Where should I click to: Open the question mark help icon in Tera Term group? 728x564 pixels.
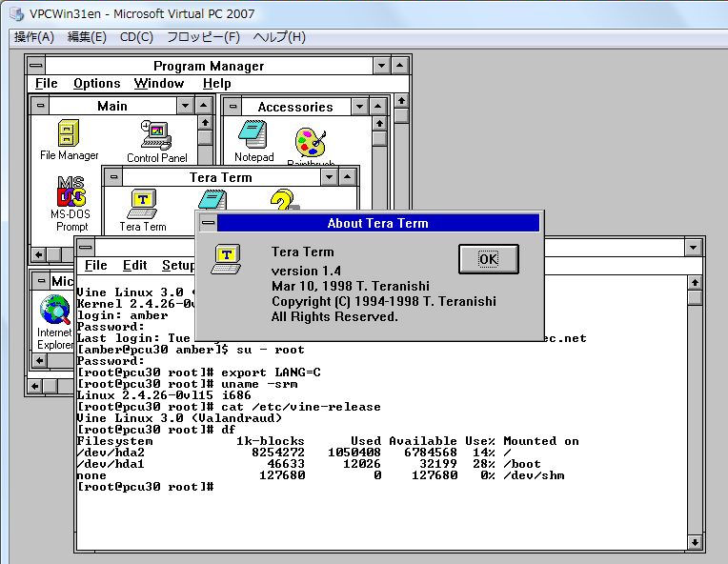pos(283,200)
